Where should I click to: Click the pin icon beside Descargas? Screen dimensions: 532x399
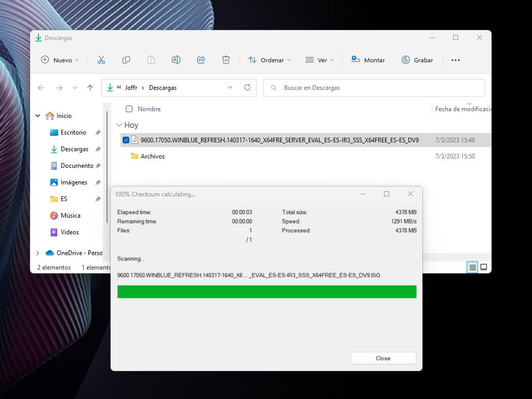[98, 149]
